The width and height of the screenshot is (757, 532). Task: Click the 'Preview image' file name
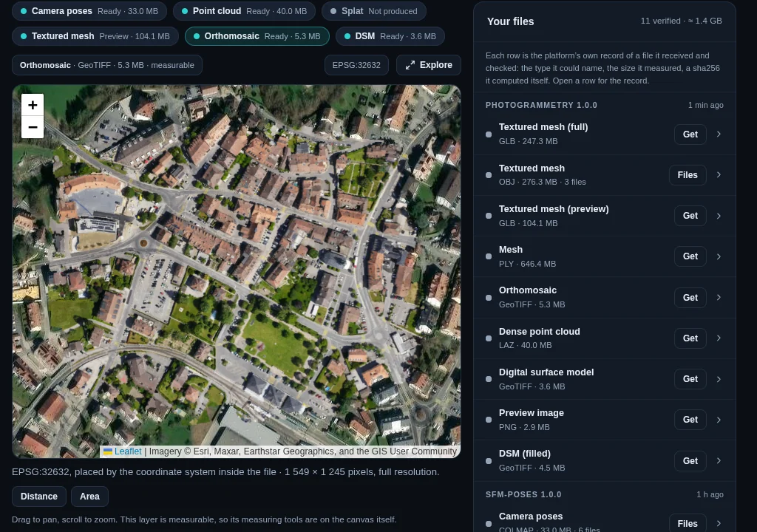pos(531,413)
